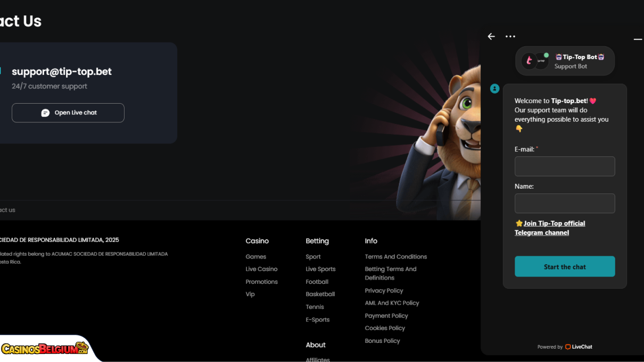This screenshot has width=644, height=362.
Task: Click the Betting footer heading
Action: 317,241
